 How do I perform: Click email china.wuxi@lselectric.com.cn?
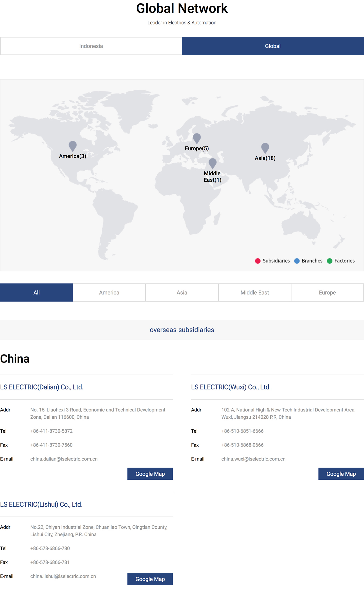tap(253, 459)
